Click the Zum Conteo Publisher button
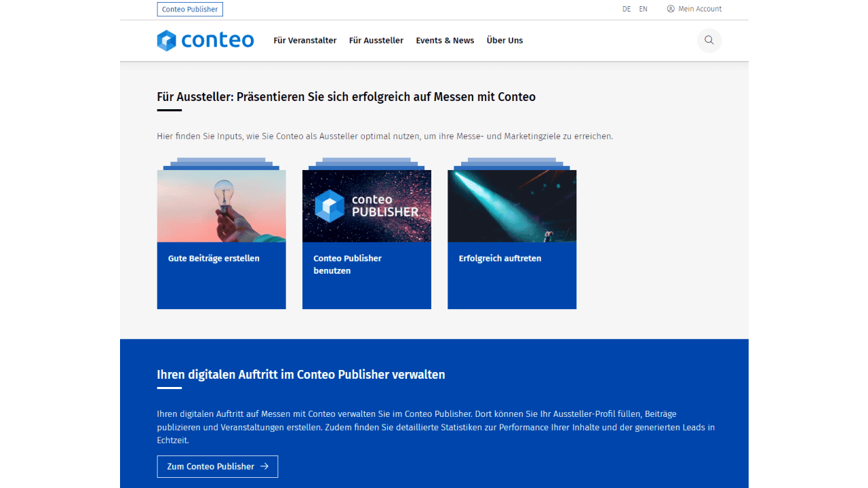Viewport: 868px width, 488px height. coord(218,466)
